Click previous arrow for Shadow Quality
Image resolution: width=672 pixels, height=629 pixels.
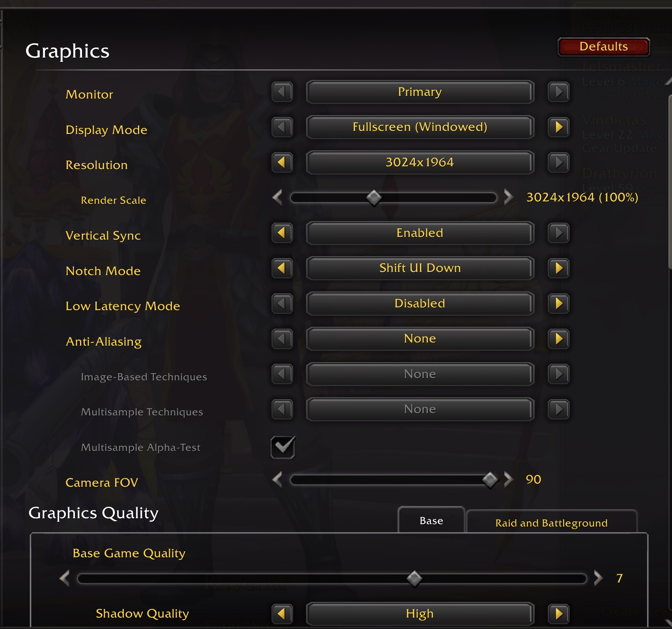[x=282, y=614]
